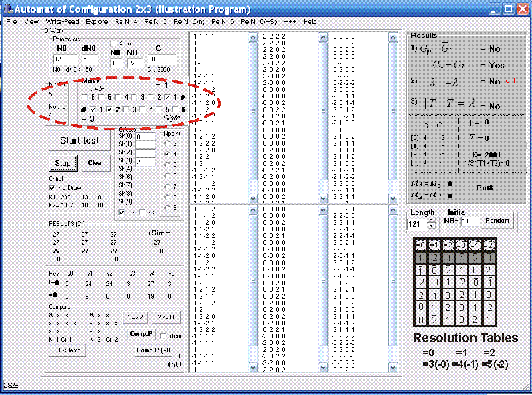Click down arrow of the top-left list scrollbar
The image size is (532, 395).
[x=253, y=199]
